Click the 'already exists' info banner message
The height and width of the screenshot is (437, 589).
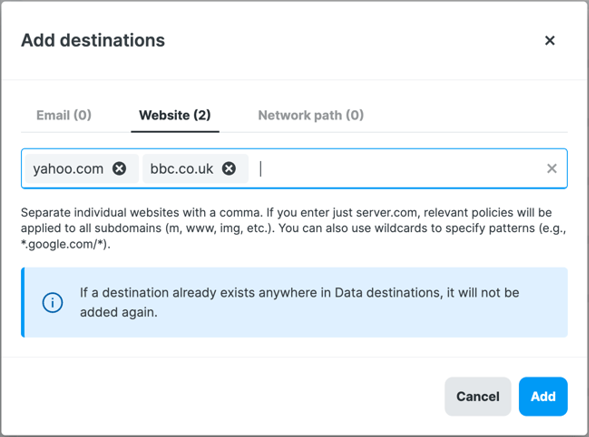click(299, 302)
